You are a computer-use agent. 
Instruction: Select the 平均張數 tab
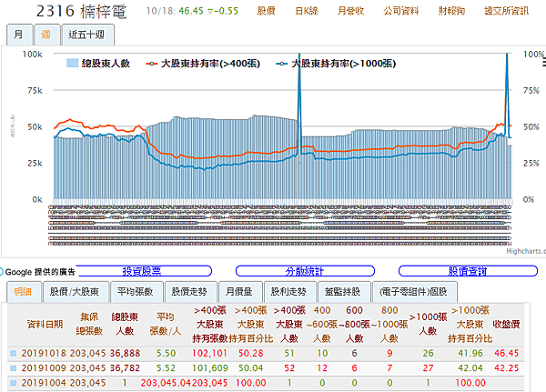(x=136, y=292)
